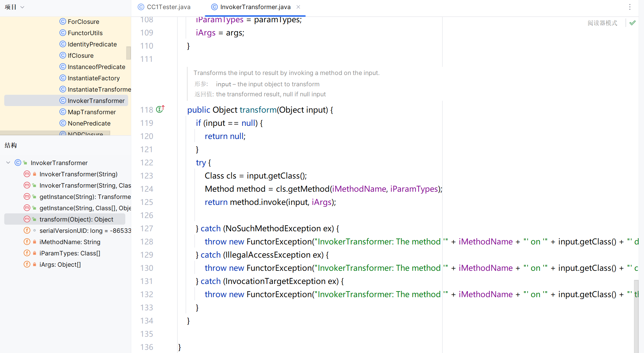
Task: Click the implements-method gutter icon at line 118
Action: coord(160,109)
